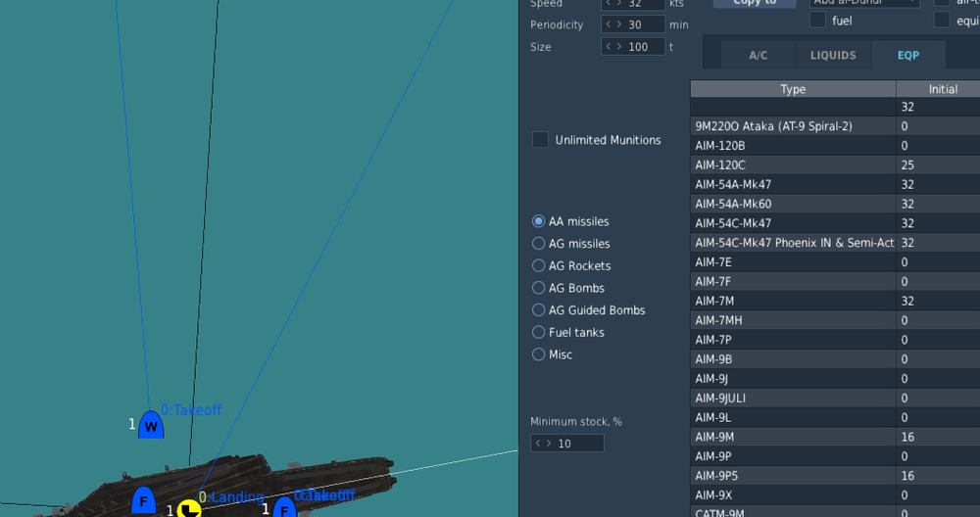
Task: Increase Minimum stock percent arrow
Action: click(548, 444)
